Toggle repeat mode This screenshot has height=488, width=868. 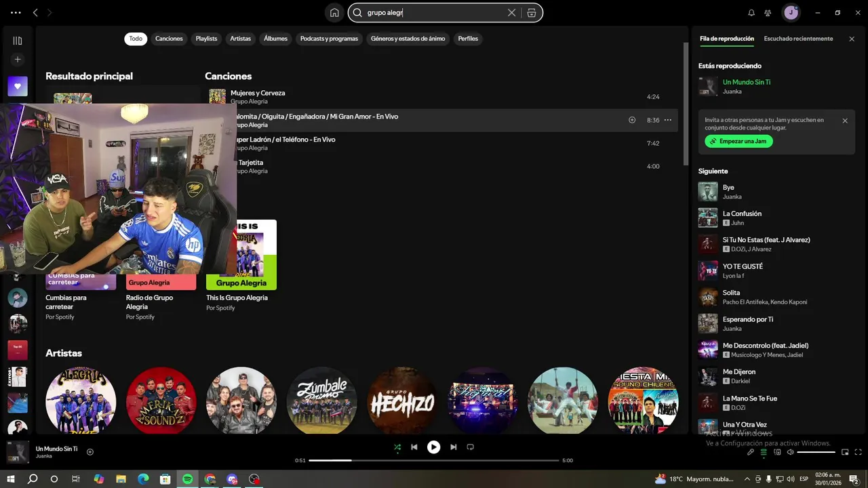coord(470,447)
